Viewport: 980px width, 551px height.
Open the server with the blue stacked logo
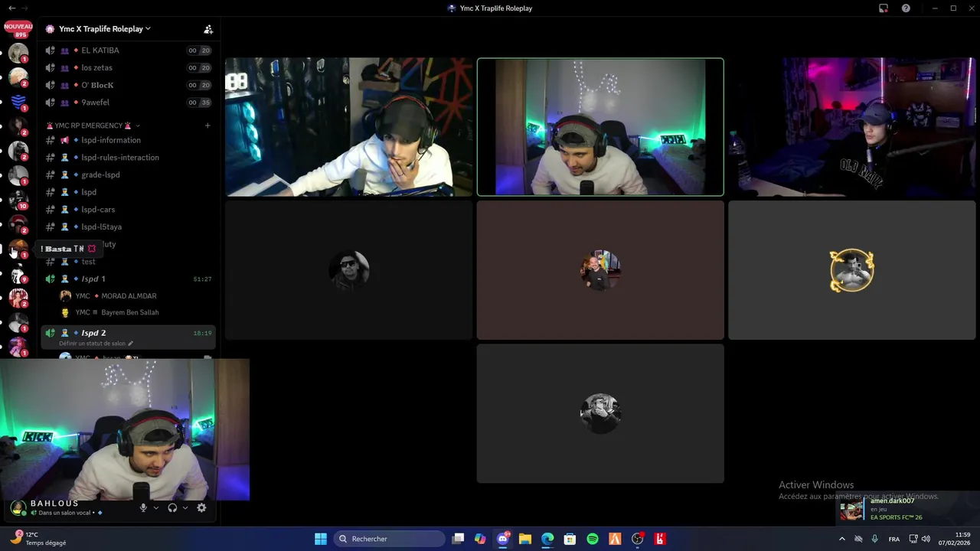pyautogui.click(x=18, y=101)
